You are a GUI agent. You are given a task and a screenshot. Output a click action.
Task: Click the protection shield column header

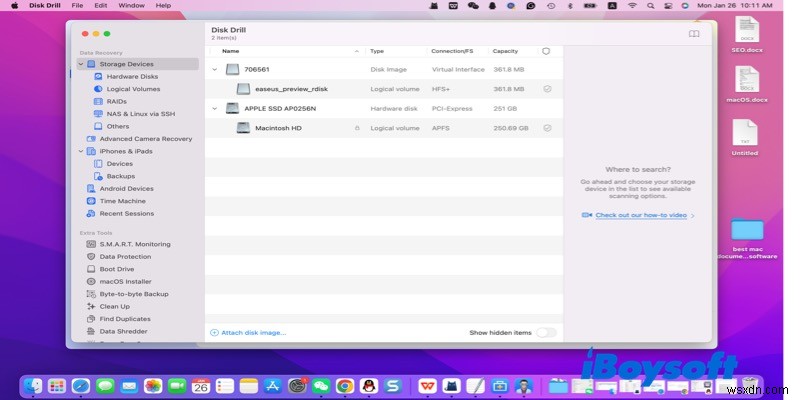[x=546, y=51]
